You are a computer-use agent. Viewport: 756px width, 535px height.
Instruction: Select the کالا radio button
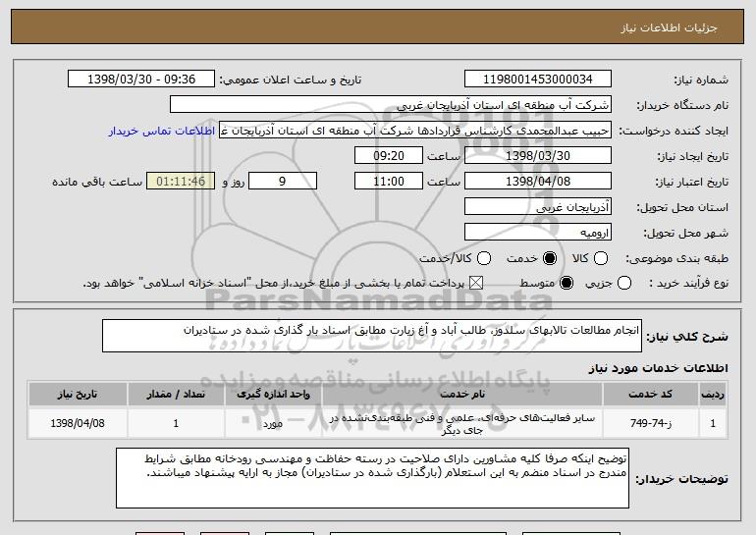coord(601,258)
